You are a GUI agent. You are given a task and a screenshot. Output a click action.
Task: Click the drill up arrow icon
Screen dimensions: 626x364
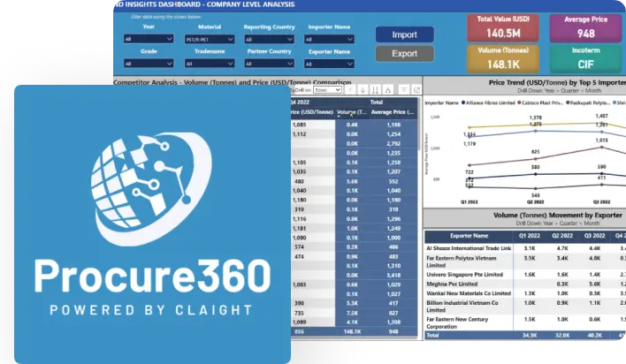tap(352, 89)
